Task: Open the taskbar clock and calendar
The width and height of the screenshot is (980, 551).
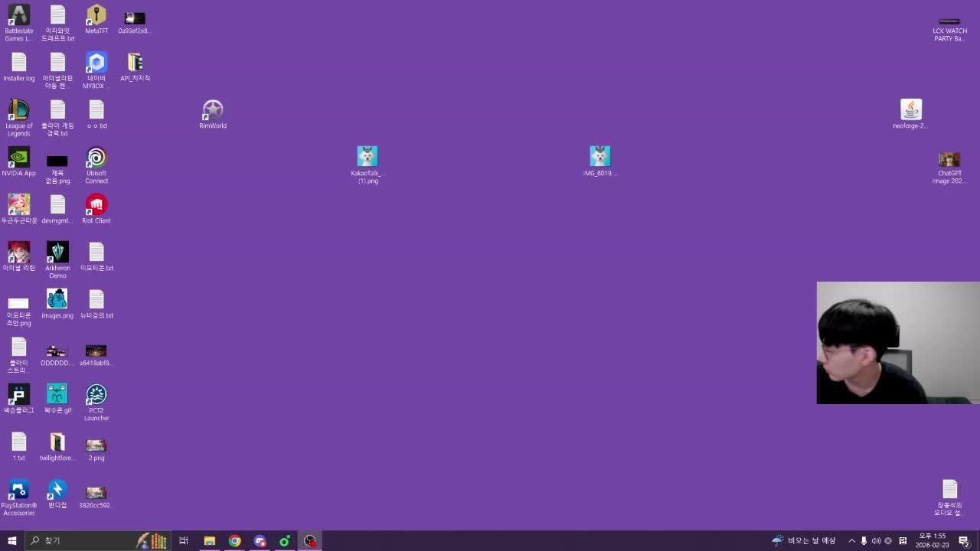Action: point(932,541)
